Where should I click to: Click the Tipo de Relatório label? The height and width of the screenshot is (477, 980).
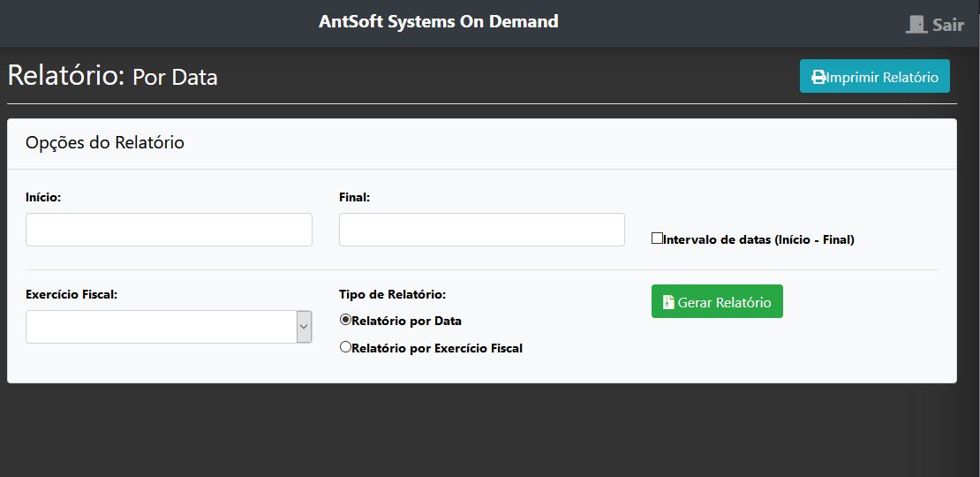pyautogui.click(x=392, y=295)
